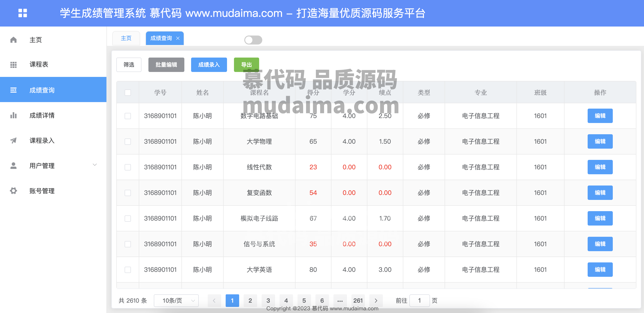Check the row checkbox for 线性代数
The height and width of the screenshot is (313, 644).
128,167
